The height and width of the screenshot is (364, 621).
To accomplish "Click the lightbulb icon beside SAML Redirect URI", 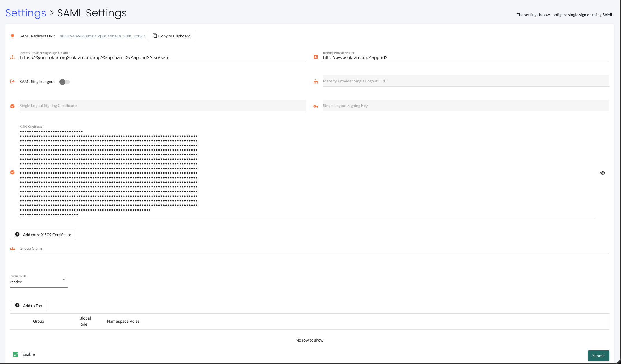I will (x=12, y=36).
